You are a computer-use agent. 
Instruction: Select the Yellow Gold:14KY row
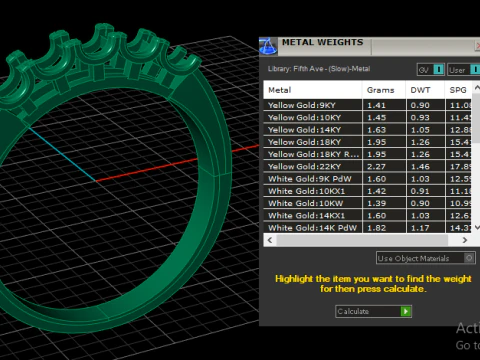click(x=367, y=130)
